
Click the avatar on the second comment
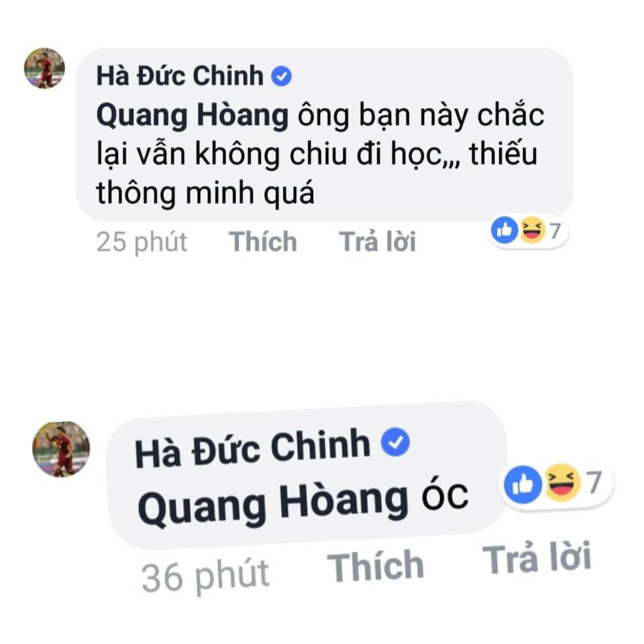pos(61,449)
